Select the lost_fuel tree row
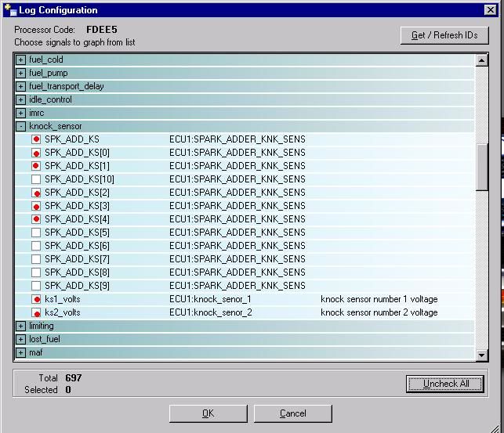 (245, 339)
